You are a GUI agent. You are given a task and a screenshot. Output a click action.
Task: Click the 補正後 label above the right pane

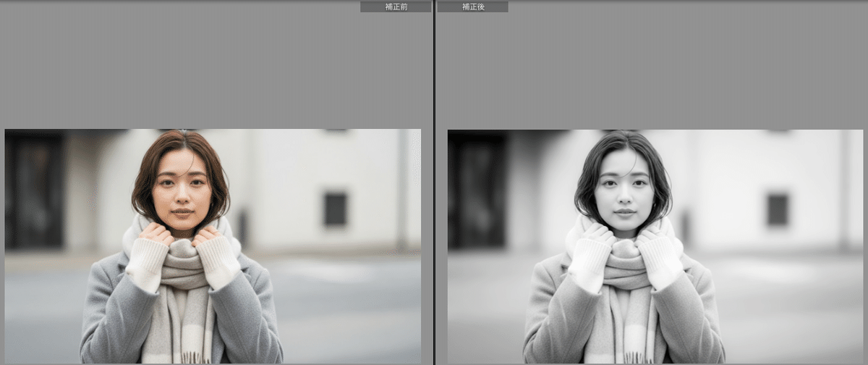point(472,7)
